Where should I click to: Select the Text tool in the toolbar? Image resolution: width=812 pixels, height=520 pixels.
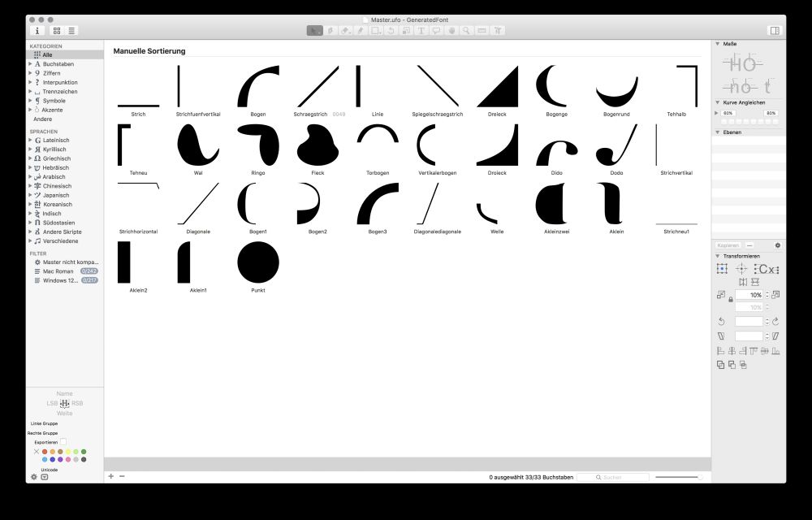(x=422, y=31)
